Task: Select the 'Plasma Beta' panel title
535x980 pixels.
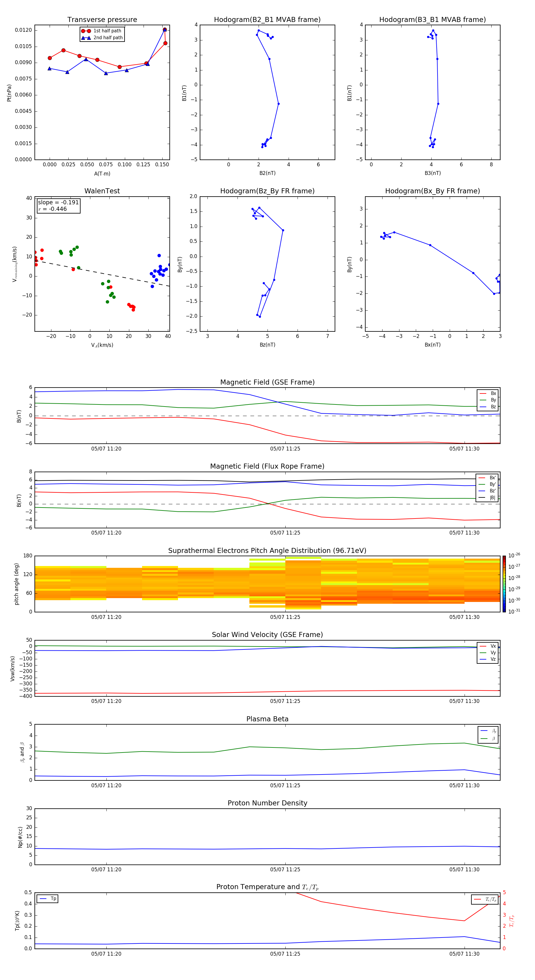Action: point(267,719)
